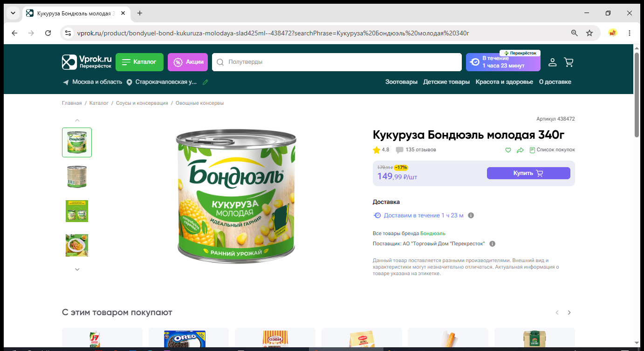Open delivery time info icon

point(471,216)
